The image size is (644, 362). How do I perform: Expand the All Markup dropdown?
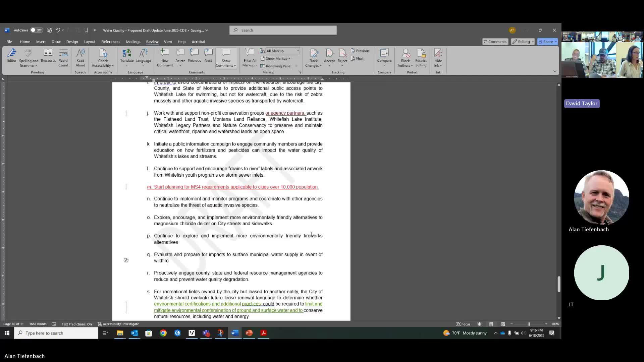coord(282,51)
